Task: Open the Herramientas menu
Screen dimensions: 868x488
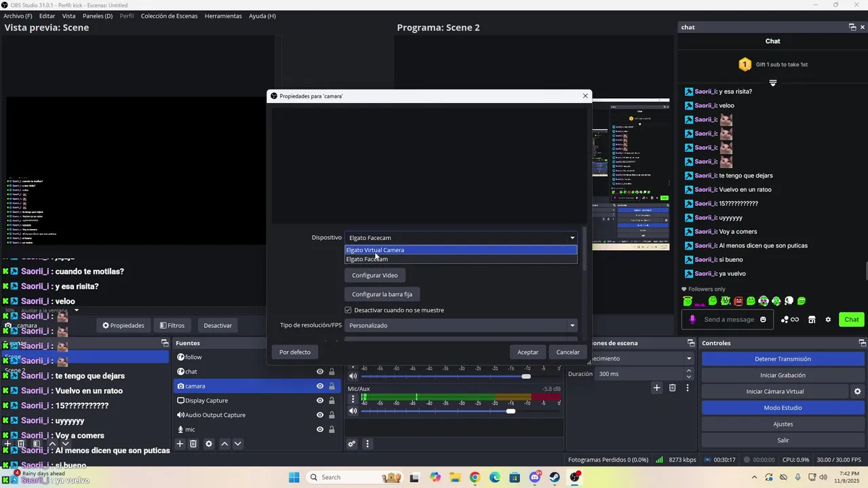Action: 223,16
